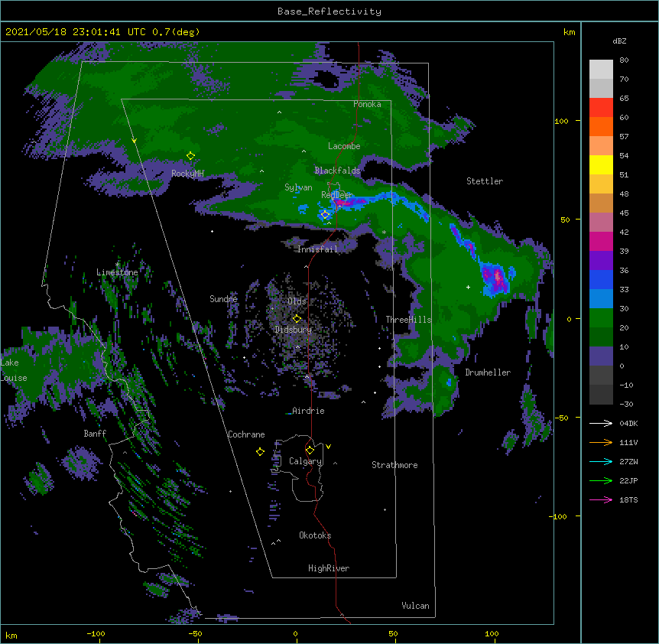Click the Olds town label
This screenshot has width=659, height=644.
click(x=297, y=301)
